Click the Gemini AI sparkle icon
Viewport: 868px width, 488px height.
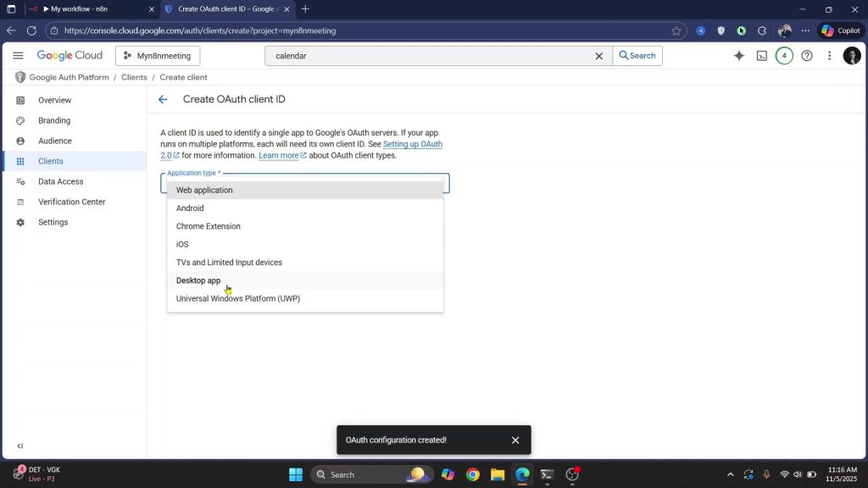[x=738, y=56]
